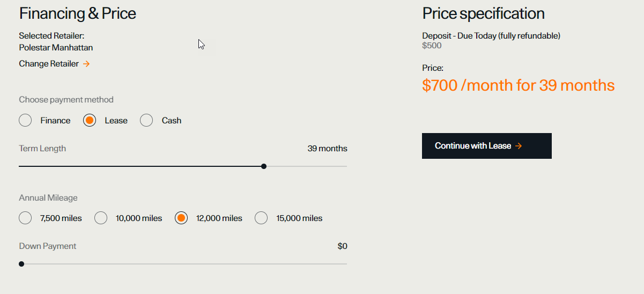644x294 pixels.
Task: Click Continue with Lease button
Action: pos(487,146)
